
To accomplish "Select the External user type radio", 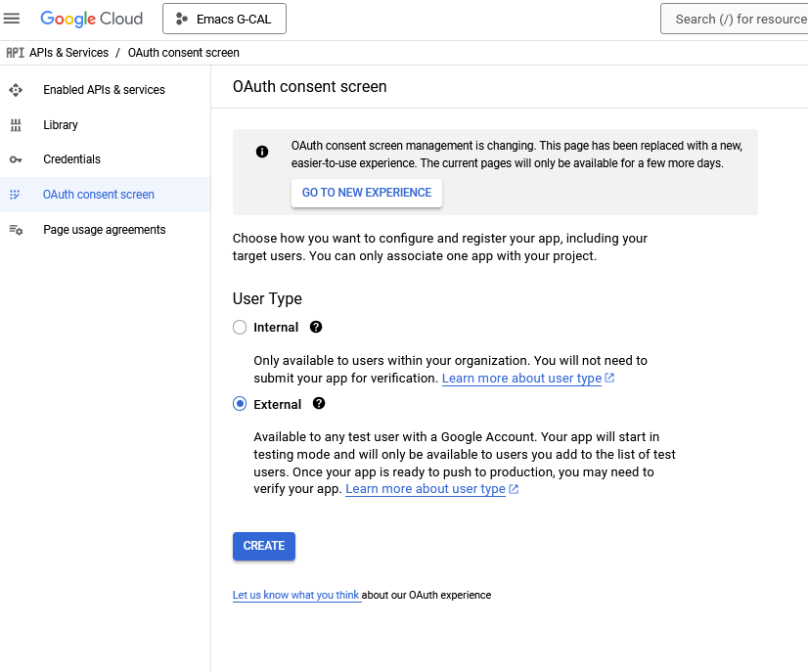I will click(240, 404).
